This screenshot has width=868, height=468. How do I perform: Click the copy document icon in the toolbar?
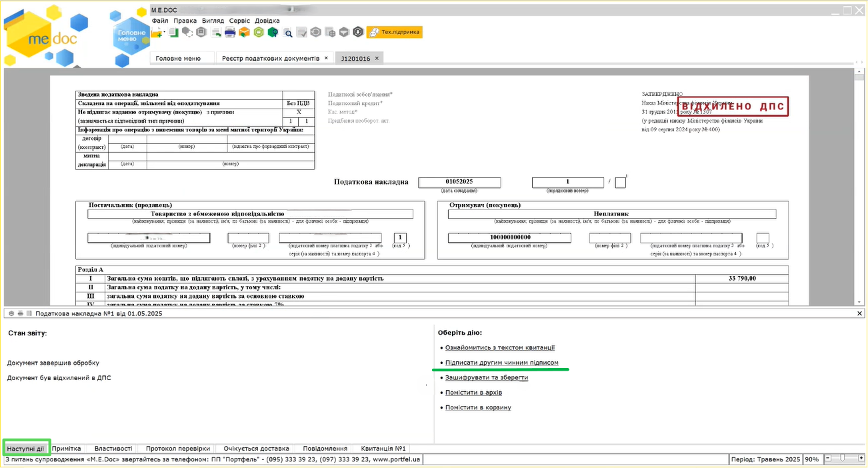point(173,32)
